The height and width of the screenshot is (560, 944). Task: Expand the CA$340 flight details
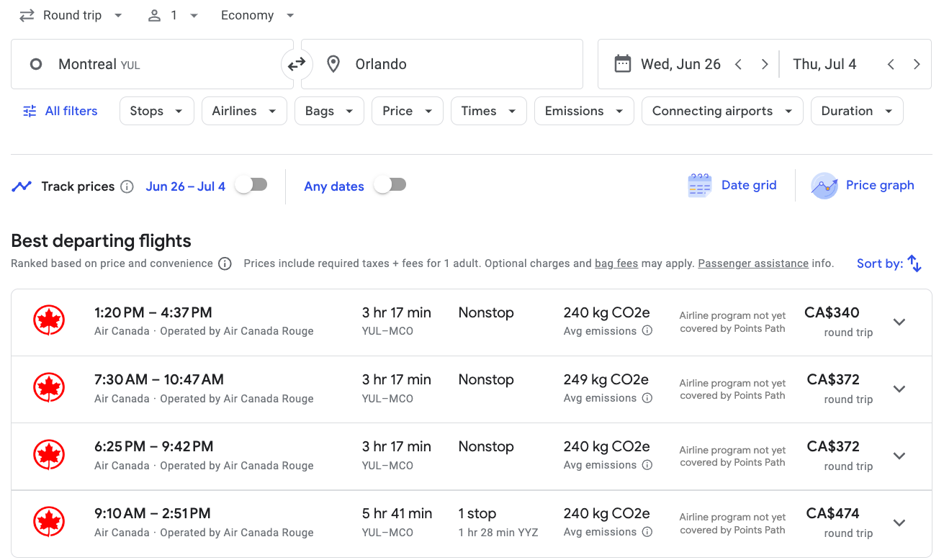tap(899, 322)
